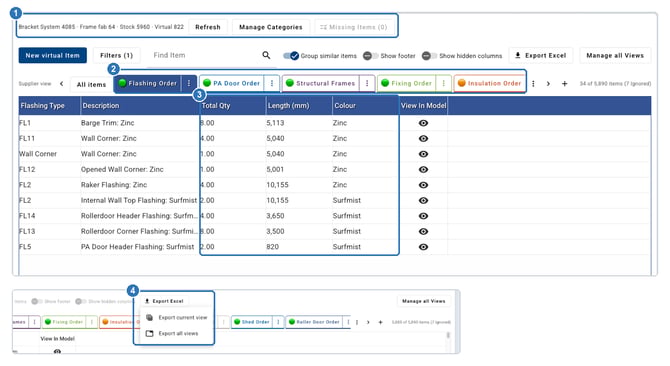Select the 'Barge Trim: Zinc' description cell
The width and height of the screenshot is (670, 366).
tap(140, 123)
